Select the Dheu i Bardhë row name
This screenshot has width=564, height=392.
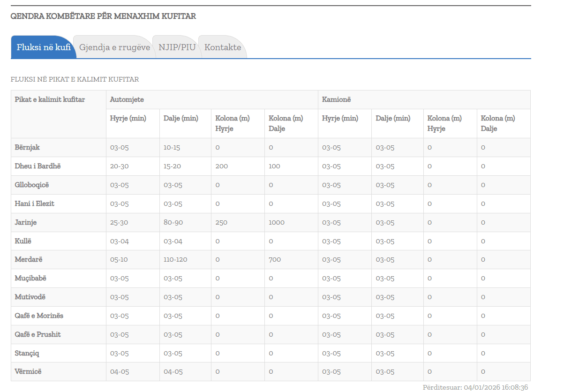tap(38, 166)
